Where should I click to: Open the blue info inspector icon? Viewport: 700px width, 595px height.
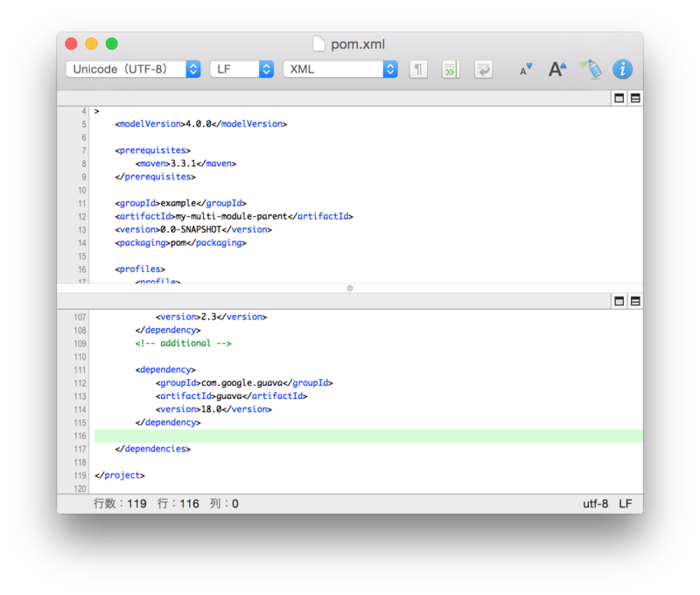[x=622, y=70]
